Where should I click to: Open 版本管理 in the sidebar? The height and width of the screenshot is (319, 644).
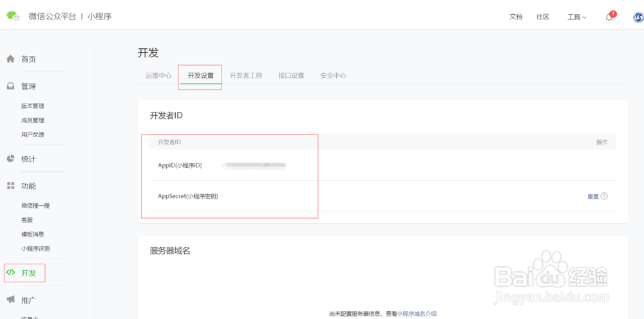tap(32, 105)
